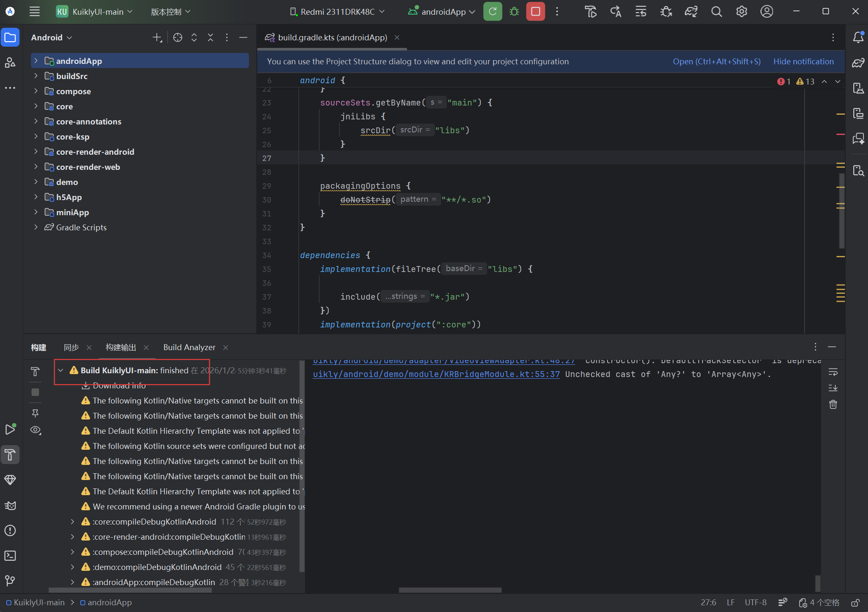This screenshot has height=612, width=868.
Task: Open Git version control tool window
Action: [10, 580]
